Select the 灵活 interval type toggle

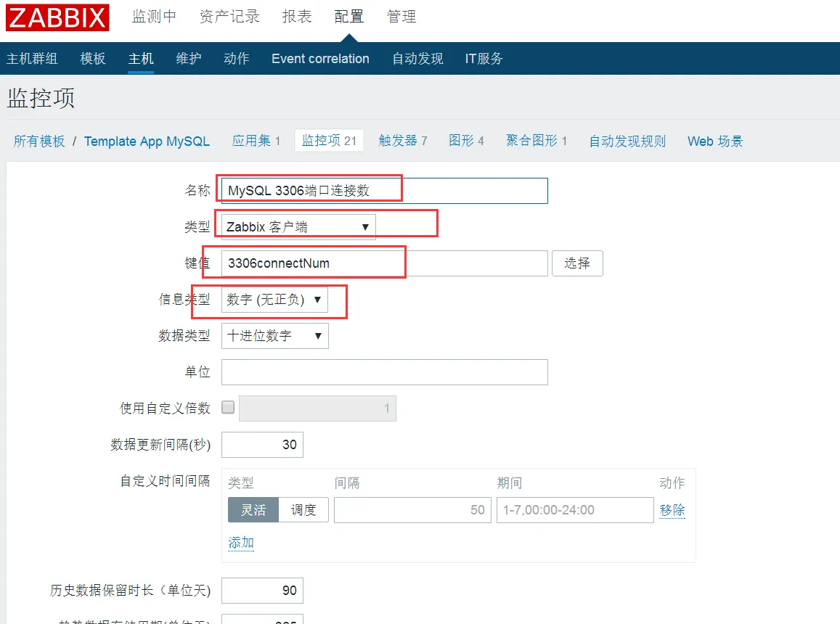(x=253, y=510)
